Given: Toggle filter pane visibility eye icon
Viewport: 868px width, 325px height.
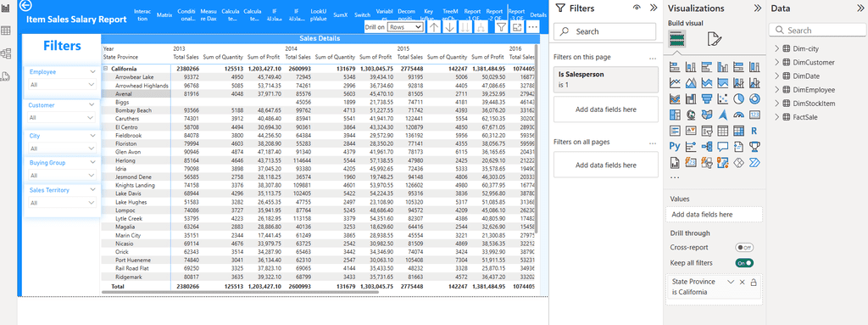Looking at the screenshot, I should click(637, 8).
